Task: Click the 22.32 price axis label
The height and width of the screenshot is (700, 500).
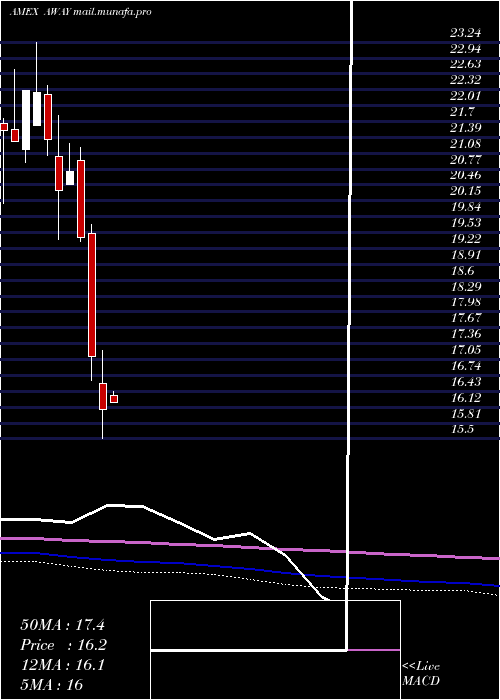Action: point(465,80)
